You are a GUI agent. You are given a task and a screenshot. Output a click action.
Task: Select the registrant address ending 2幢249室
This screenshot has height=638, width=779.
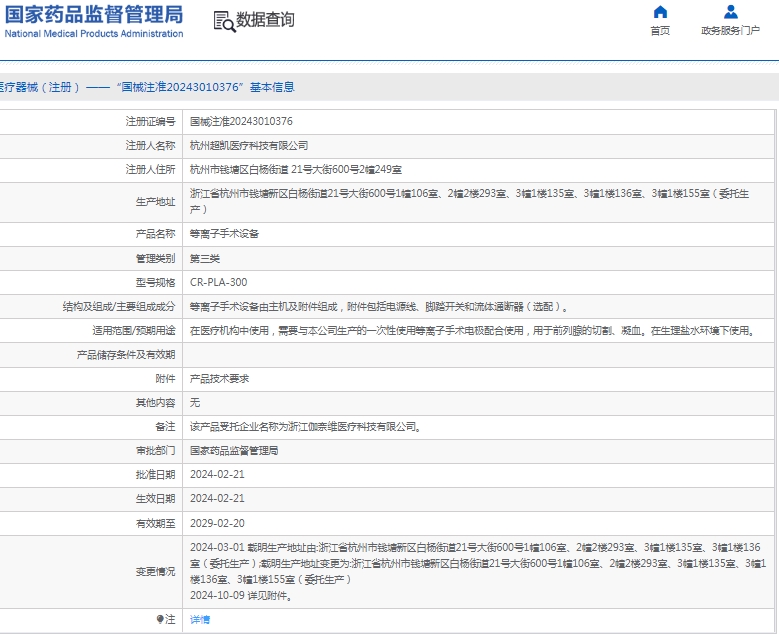[296, 169]
